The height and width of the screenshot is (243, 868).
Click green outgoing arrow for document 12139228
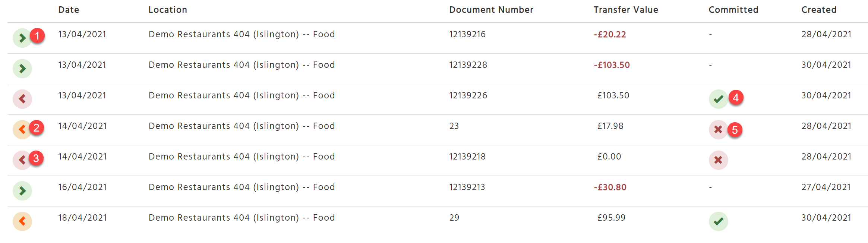[x=22, y=69]
